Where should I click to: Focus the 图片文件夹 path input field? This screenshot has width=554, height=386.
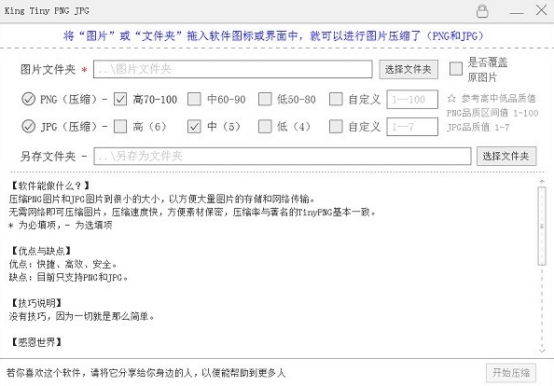tap(233, 69)
